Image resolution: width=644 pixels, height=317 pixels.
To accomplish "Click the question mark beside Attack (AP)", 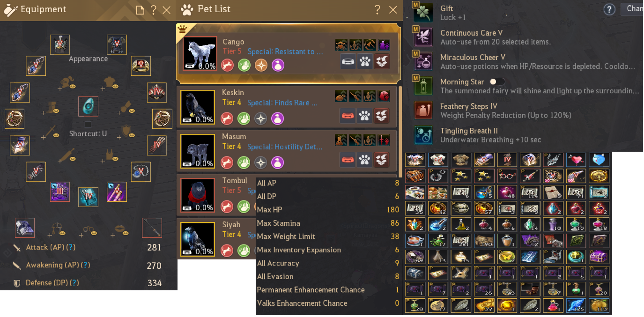I will coord(71,247).
